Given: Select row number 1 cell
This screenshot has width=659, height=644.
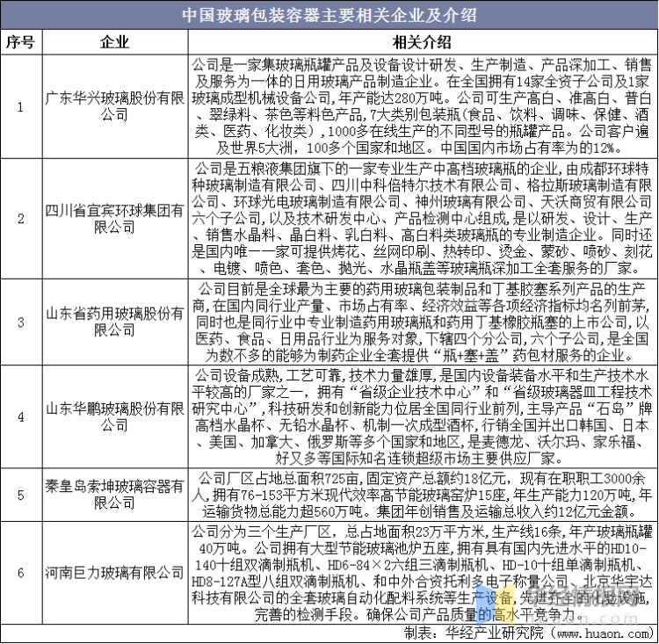Looking at the screenshot, I should click(20, 106).
